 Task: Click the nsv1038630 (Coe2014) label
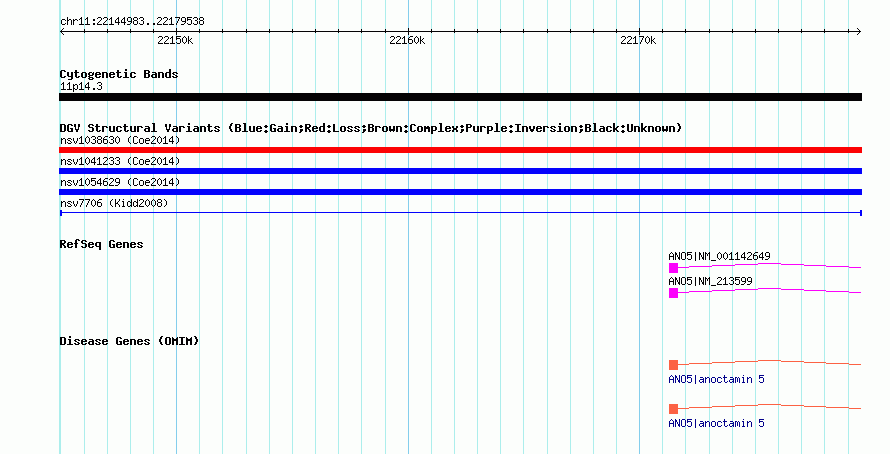coord(120,140)
